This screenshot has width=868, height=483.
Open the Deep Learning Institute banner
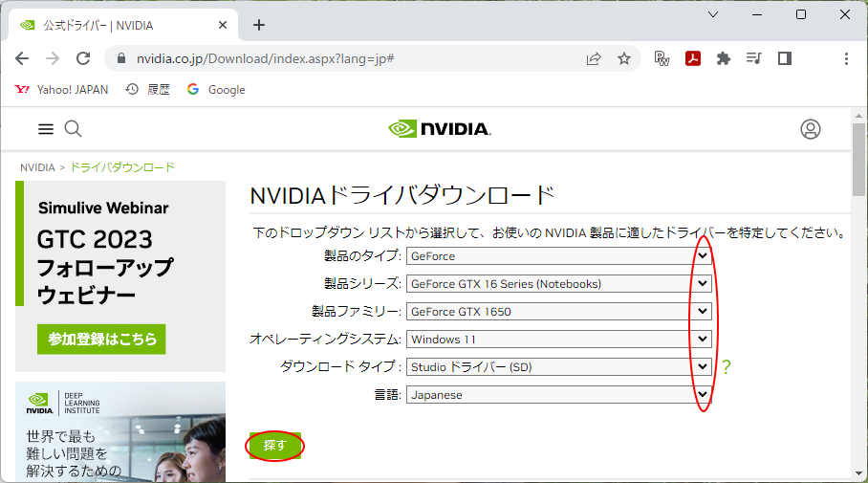coord(120,431)
